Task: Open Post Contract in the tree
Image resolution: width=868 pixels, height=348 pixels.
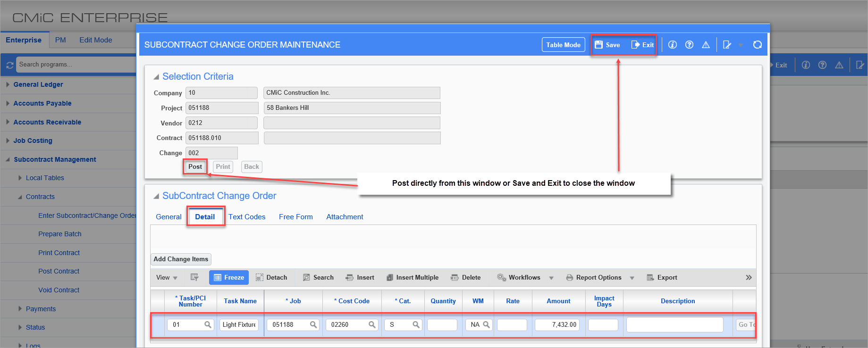Action: [x=59, y=271]
